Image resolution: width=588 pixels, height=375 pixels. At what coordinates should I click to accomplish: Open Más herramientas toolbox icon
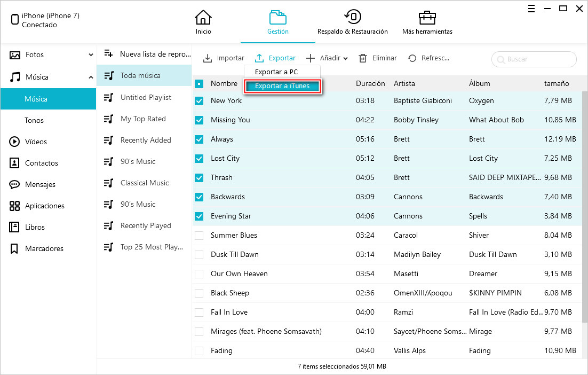point(427,17)
